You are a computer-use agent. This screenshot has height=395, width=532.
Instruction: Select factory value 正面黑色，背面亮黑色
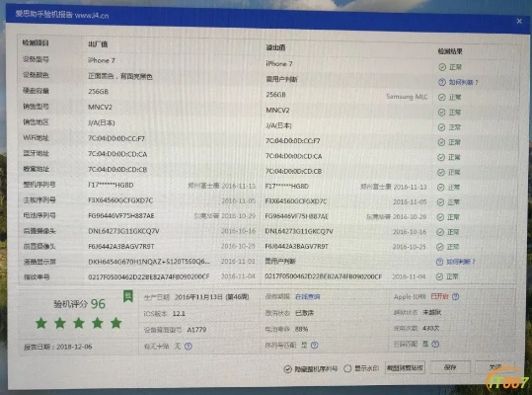[120, 76]
